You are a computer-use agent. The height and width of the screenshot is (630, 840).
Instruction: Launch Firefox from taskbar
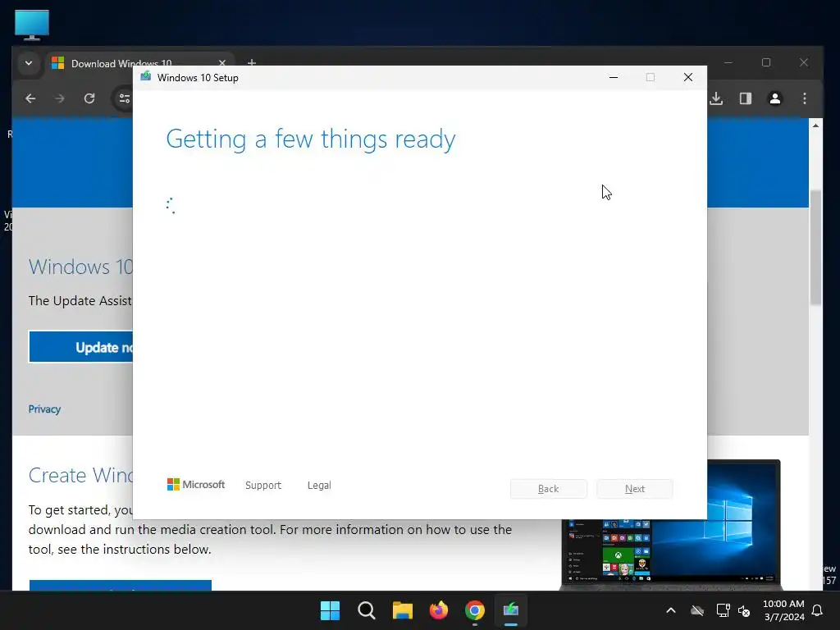[439, 610]
